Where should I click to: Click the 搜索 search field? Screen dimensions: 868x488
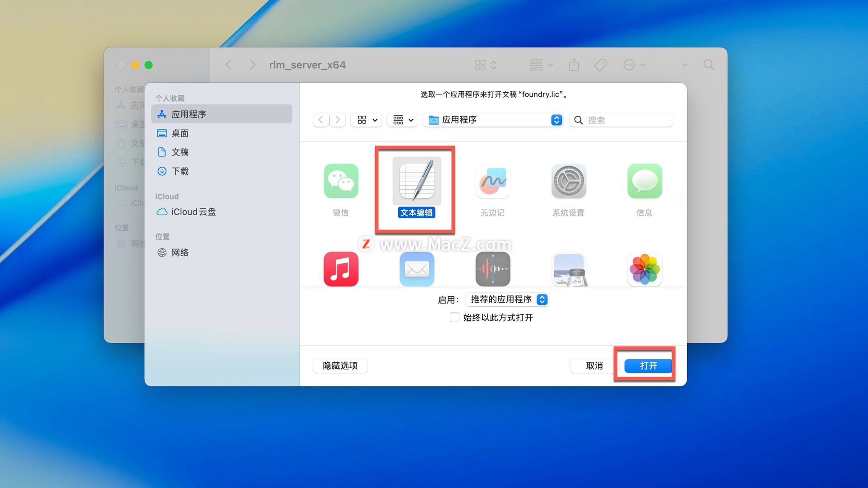coord(621,120)
